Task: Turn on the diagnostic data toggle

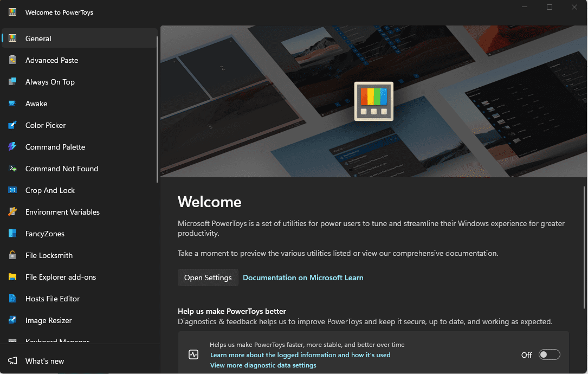Action: point(550,354)
